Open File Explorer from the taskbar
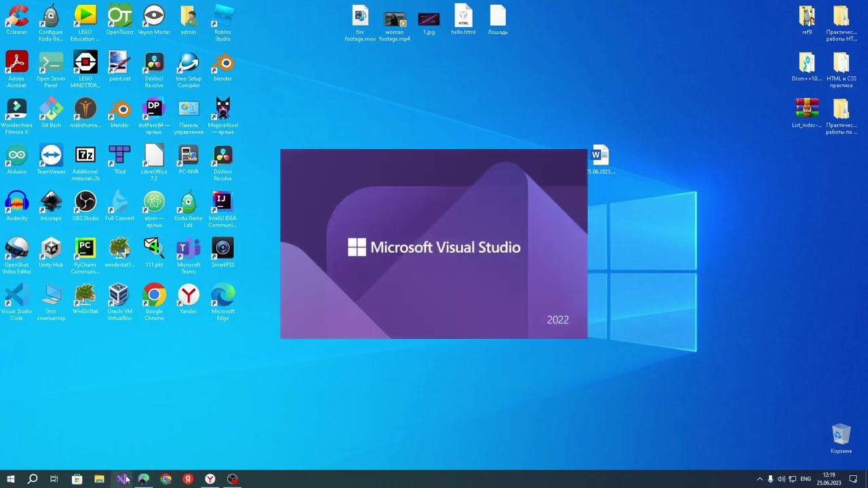This screenshot has width=868, height=488. pos(99,479)
